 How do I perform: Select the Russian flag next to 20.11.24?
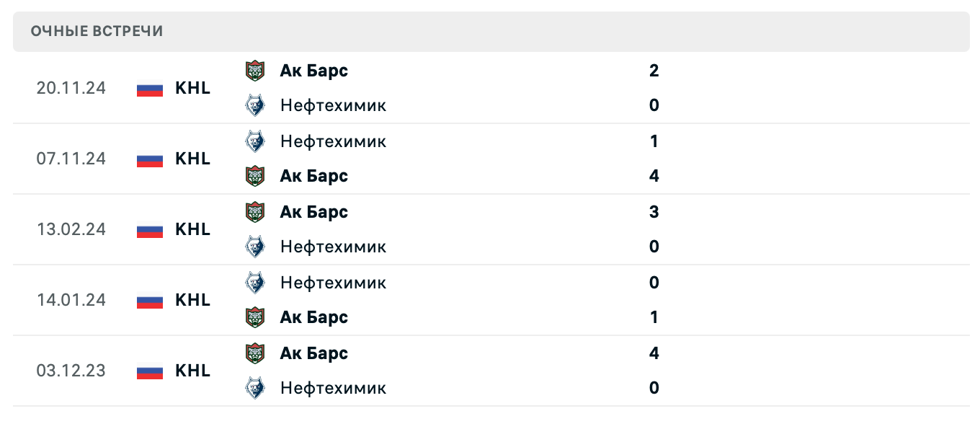[148, 88]
